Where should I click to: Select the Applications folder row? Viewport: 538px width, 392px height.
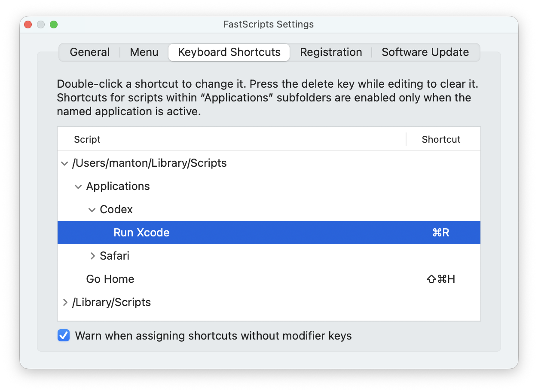coord(118,186)
